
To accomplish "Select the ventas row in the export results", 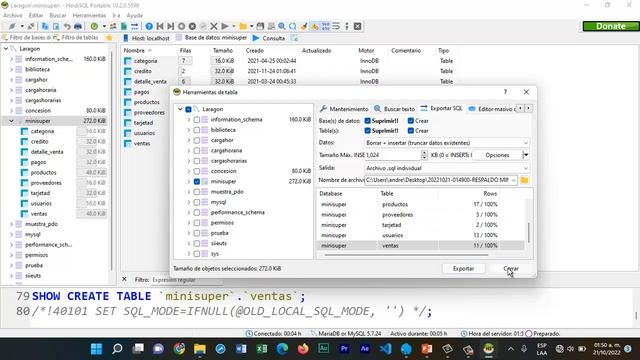I will pyautogui.click(x=420, y=246).
